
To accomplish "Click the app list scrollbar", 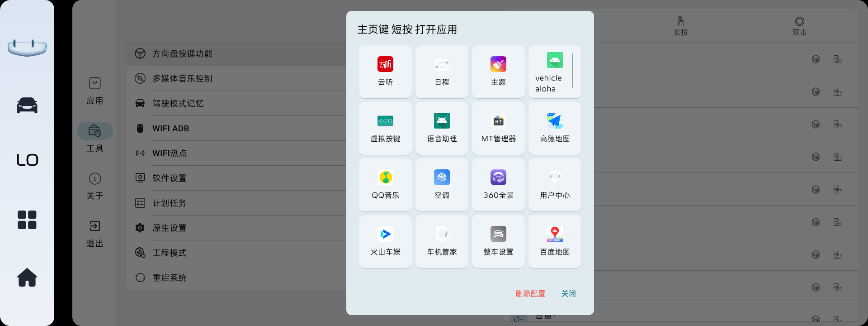I will (572, 71).
